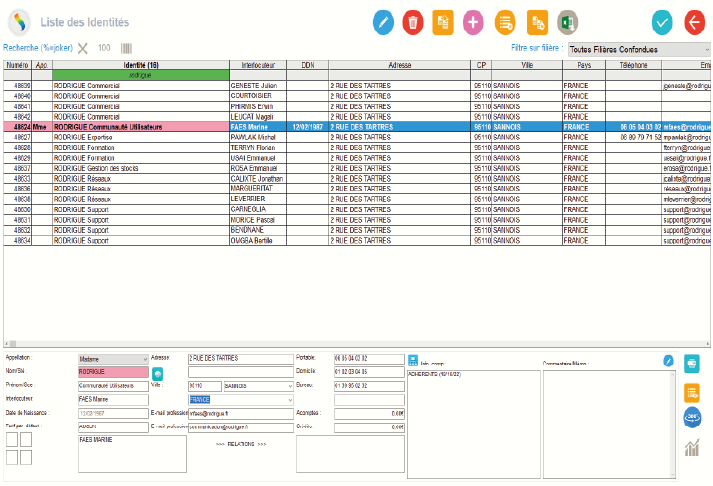Select the COURTOISIER row
713x486 pixels.
coord(357,96)
